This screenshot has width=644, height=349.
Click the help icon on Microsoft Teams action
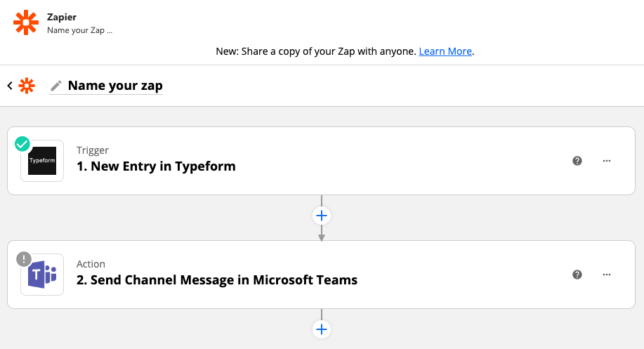(x=577, y=275)
